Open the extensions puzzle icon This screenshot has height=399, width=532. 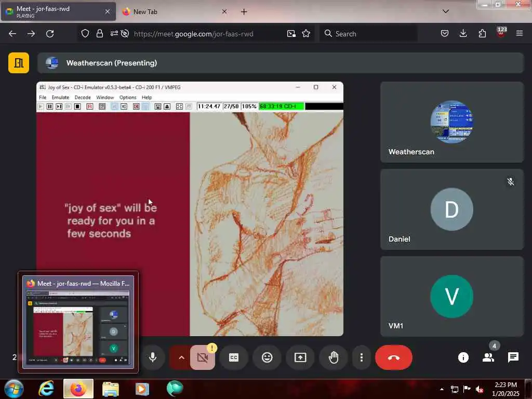[482, 33]
